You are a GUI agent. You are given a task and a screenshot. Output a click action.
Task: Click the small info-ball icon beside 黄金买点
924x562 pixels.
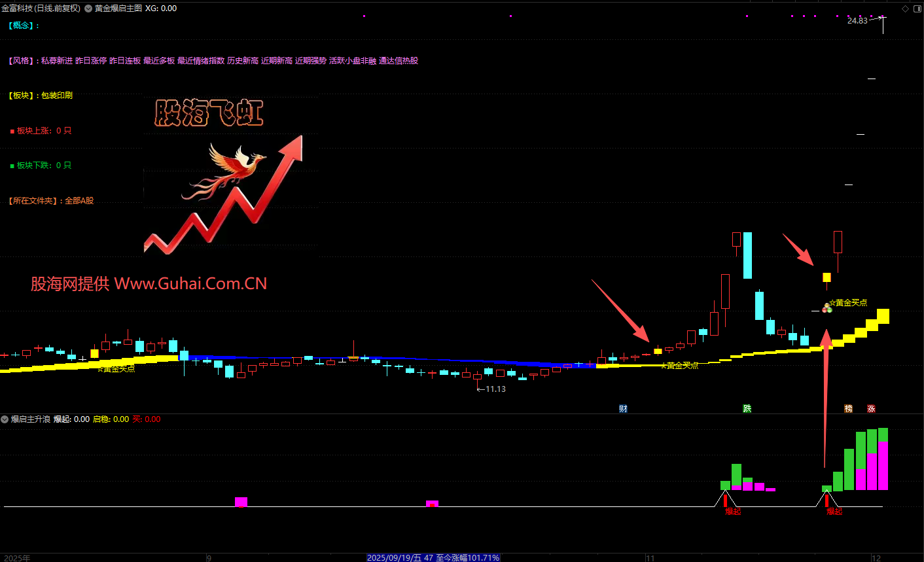point(826,307)
